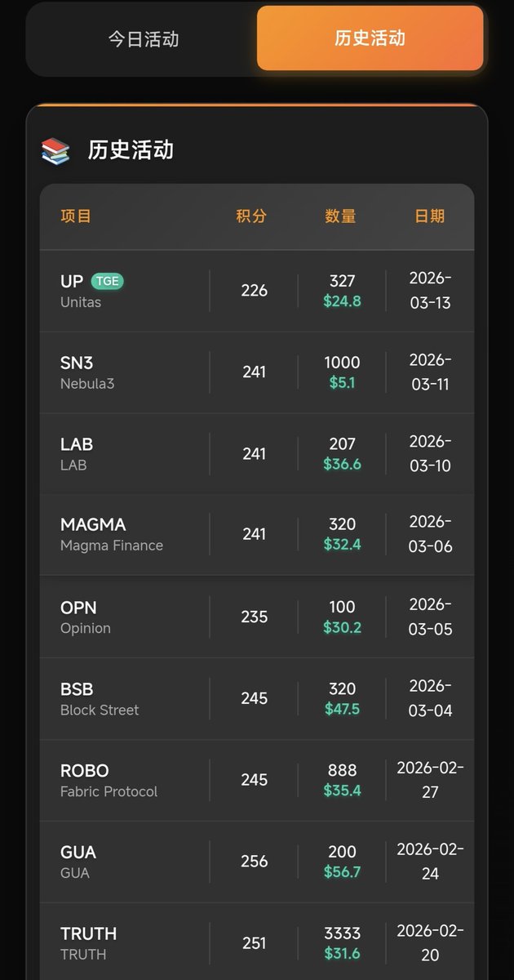The height and width of the screenshot is (980, 514).
Task: Click the 2026-03-13 date for UP
Action: pyautogui.click(x=430, y=291)
